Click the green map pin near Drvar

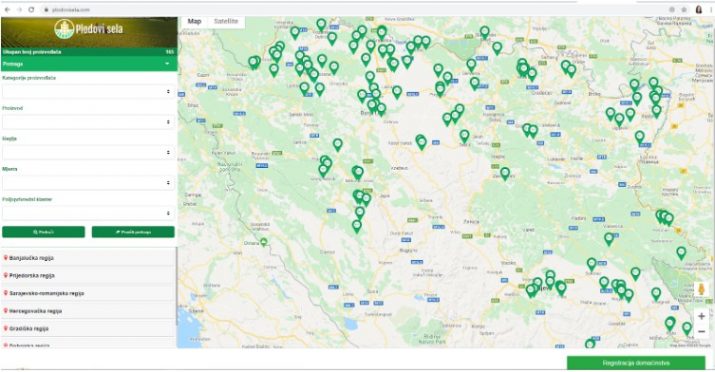264,242
